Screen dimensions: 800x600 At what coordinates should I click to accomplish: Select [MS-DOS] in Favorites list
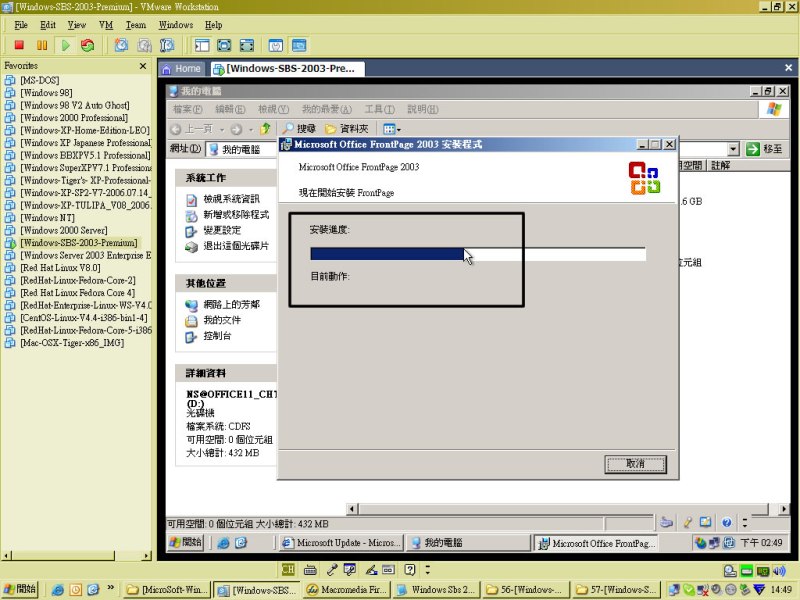(x=39, y=80)
